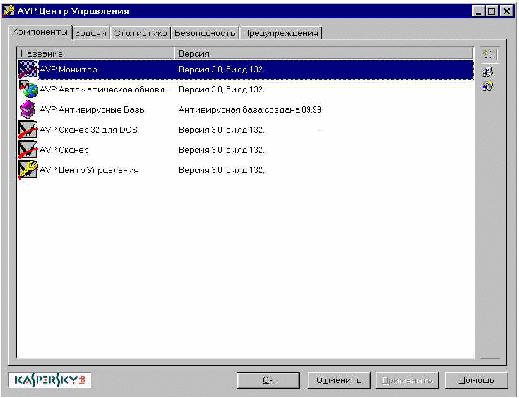519x398 pixels.
Task: Click the AVP Сканер row icon
Action: click(28, 150)
